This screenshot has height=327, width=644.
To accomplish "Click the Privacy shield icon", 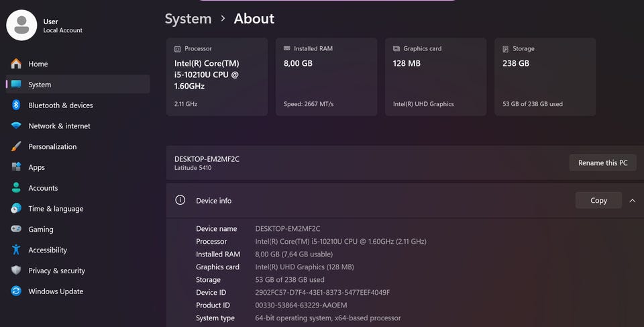I will (x=16, y=270).
